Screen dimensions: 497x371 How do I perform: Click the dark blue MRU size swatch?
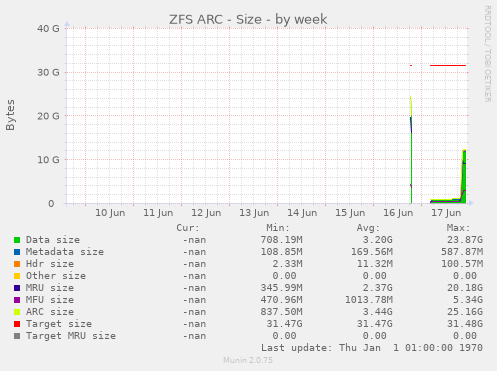point(17,288)
